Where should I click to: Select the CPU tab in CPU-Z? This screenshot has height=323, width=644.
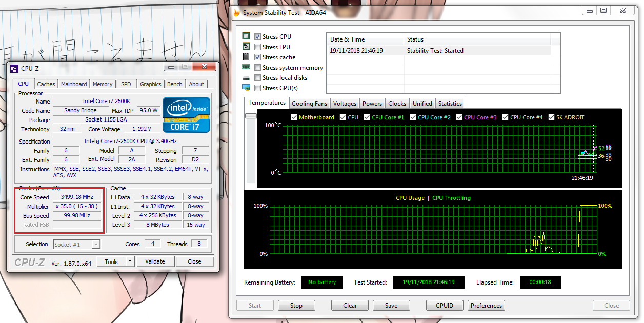pos(24,84)
